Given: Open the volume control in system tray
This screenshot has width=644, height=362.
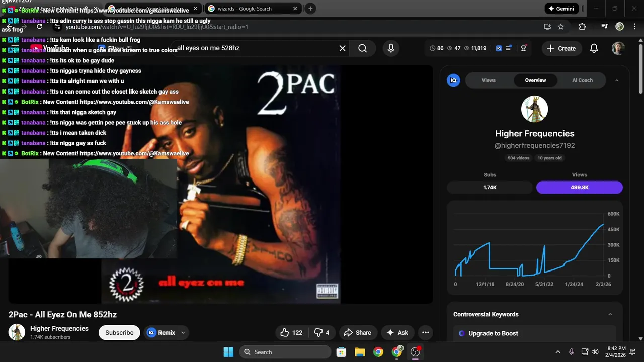Looking at the screenshot, I should [595, 352].
